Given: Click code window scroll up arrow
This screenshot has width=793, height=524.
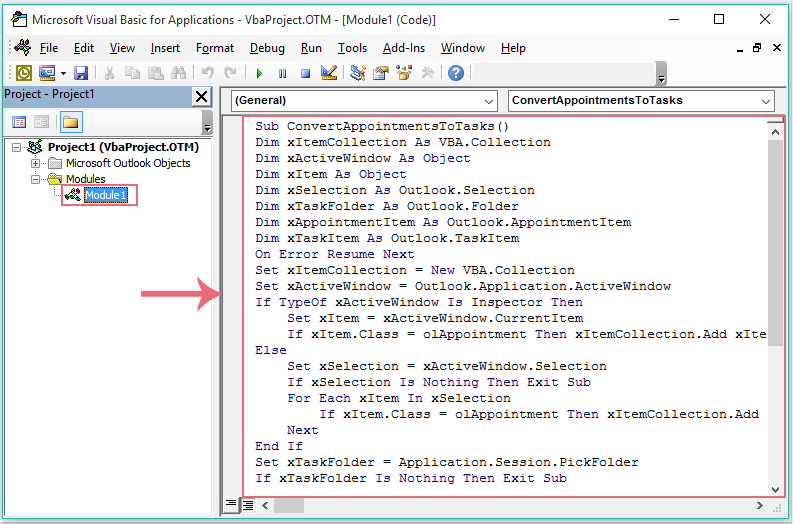Looking at the screenshot, I should [775, 133].
